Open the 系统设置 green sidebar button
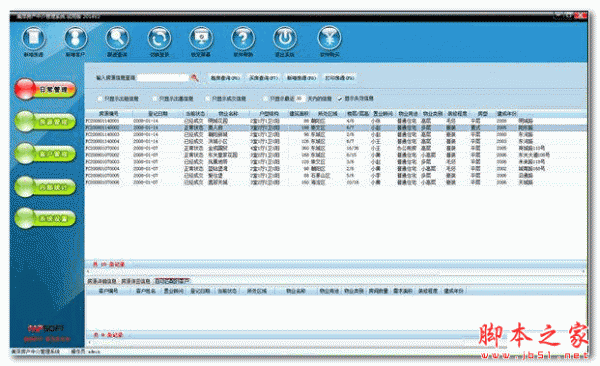The height and width of the screenshot is (366, 600). tap(45, 218)
